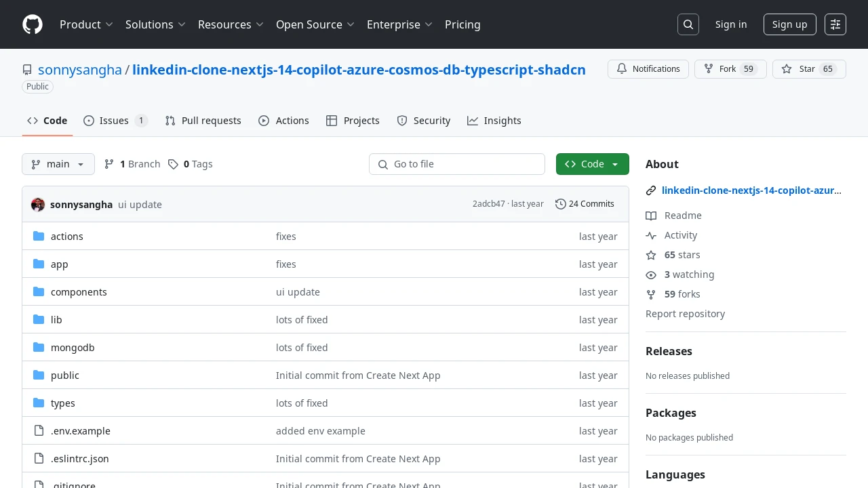This screenshot has width=868, height=488.
Task: Expand the Solutions menu
Action: 155,24
